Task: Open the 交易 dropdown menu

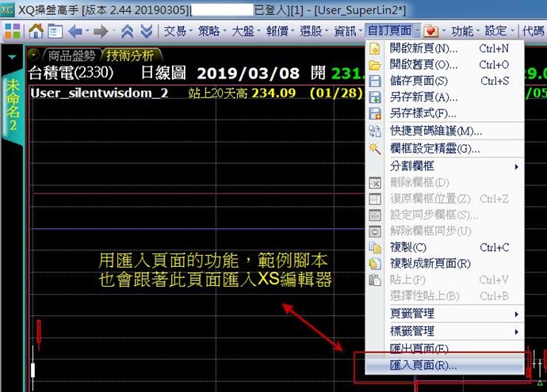Action: pos(176,32)
